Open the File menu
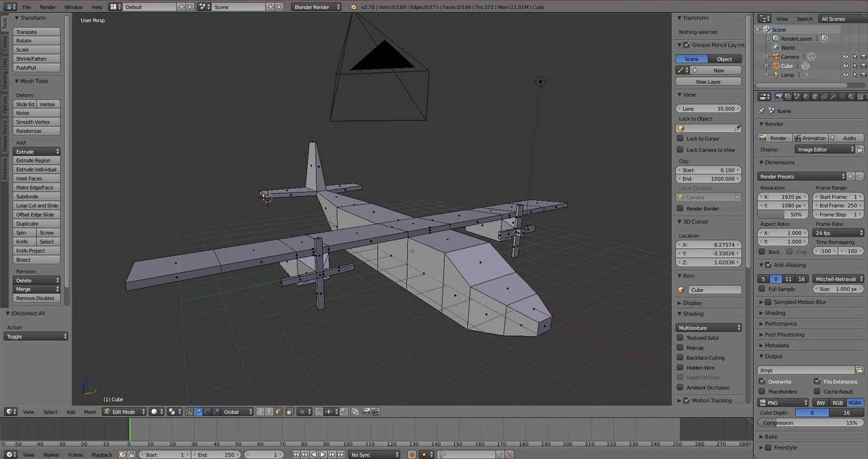 pyautogui.click(x=27, y=7)
